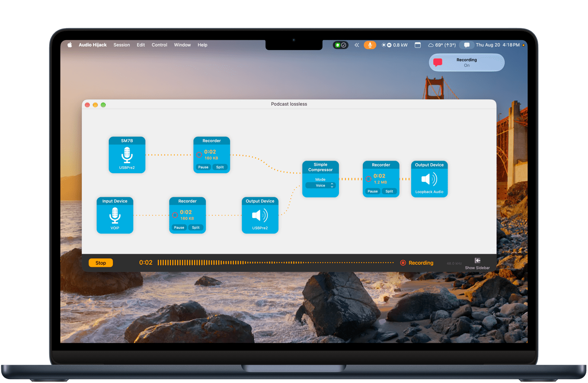Open the 0.8 kW solar power menu bar item
Screen dimensions: 588x383
point(394,45)
